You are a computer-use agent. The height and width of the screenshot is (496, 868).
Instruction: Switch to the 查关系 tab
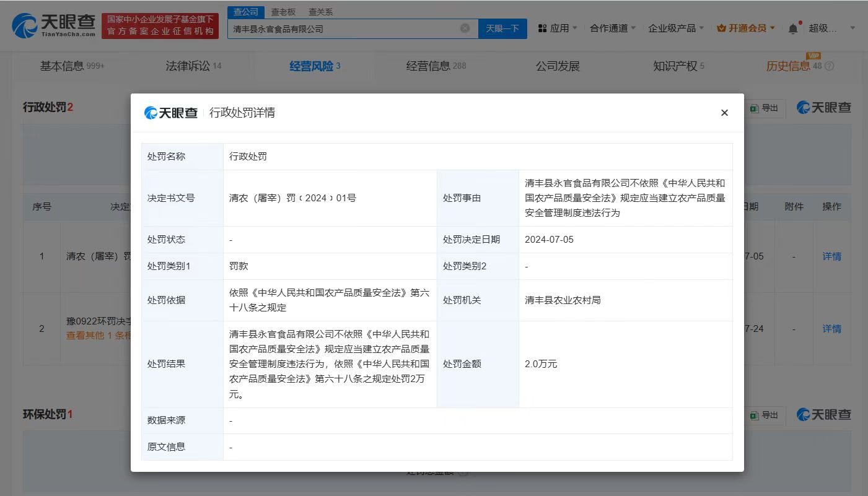click(x=320, y=11)
